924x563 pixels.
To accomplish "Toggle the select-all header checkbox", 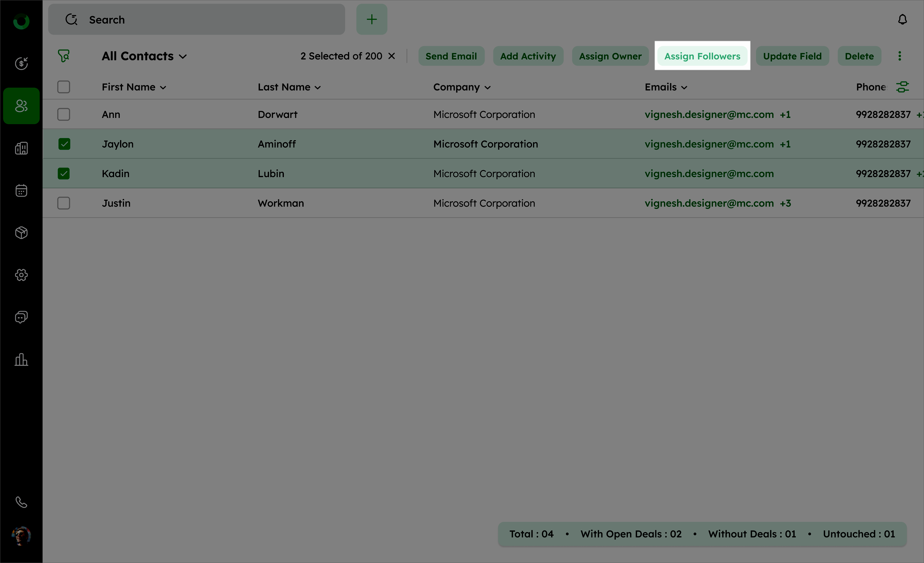I will tap(64, 87).
